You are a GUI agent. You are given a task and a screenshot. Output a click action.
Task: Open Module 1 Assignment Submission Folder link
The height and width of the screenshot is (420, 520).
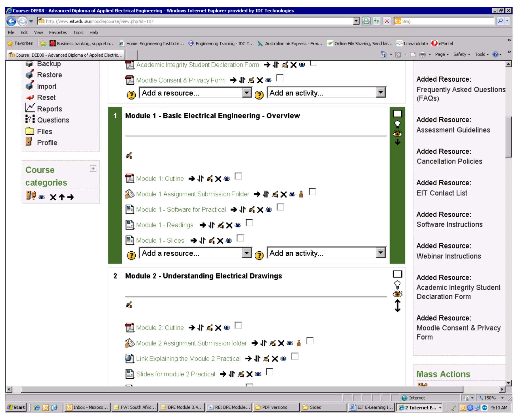click(193, 194)
